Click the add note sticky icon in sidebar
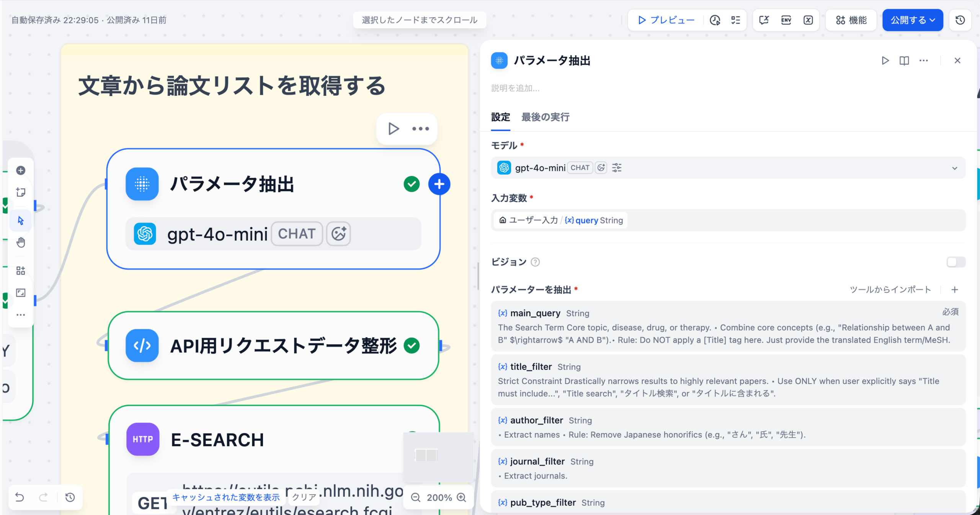Image resolution: width=980 pixels, height=515 pixels. coord(21,192)
